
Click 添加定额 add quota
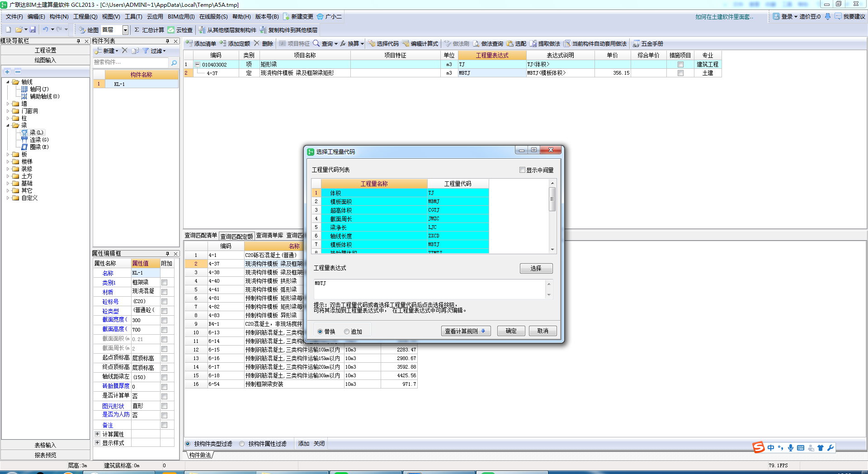[235, 43]
